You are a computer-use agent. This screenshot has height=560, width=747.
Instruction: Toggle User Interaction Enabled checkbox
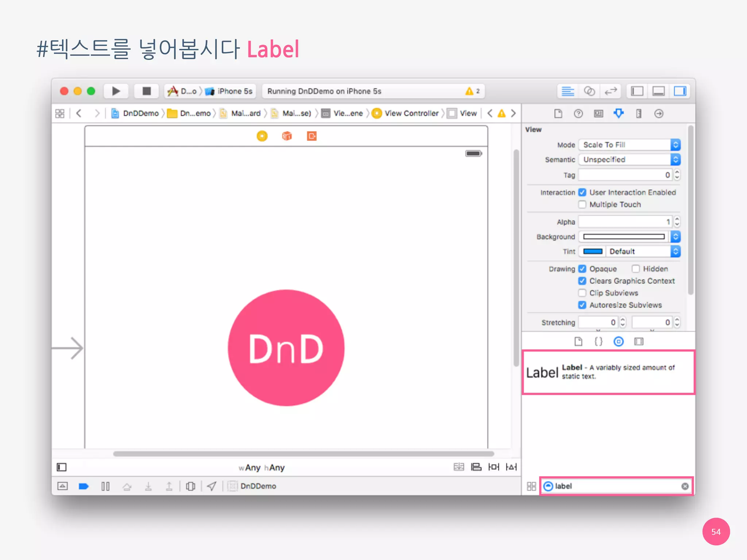click(582, 192)
